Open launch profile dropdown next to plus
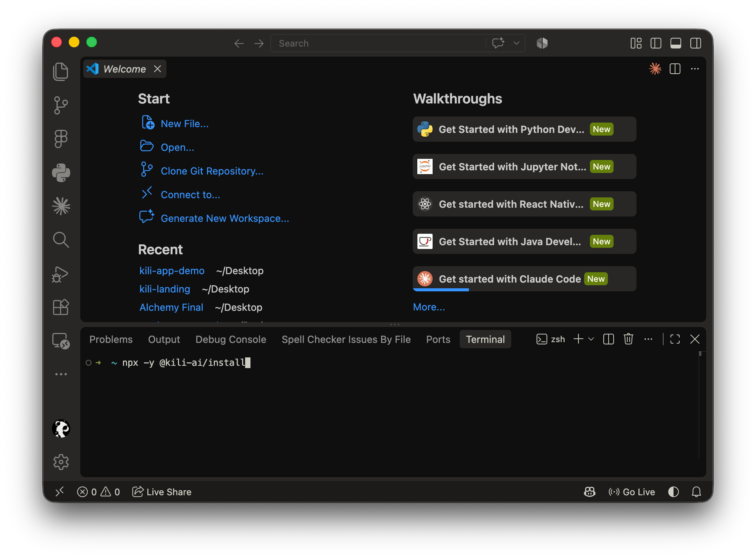756x559 pixels. point(591,339)
